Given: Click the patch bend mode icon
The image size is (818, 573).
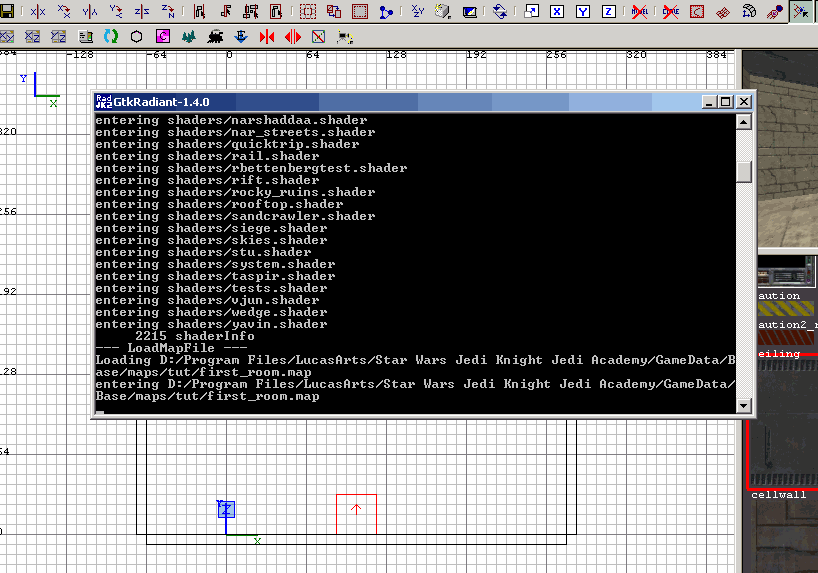Looking at the screenshot, I should point(749,11).
